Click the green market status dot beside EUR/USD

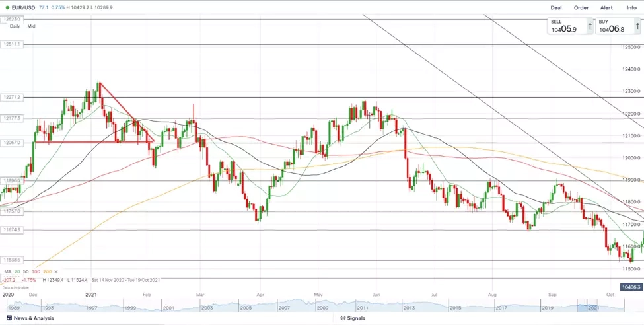pyautogui.click(x=8, y=7)
